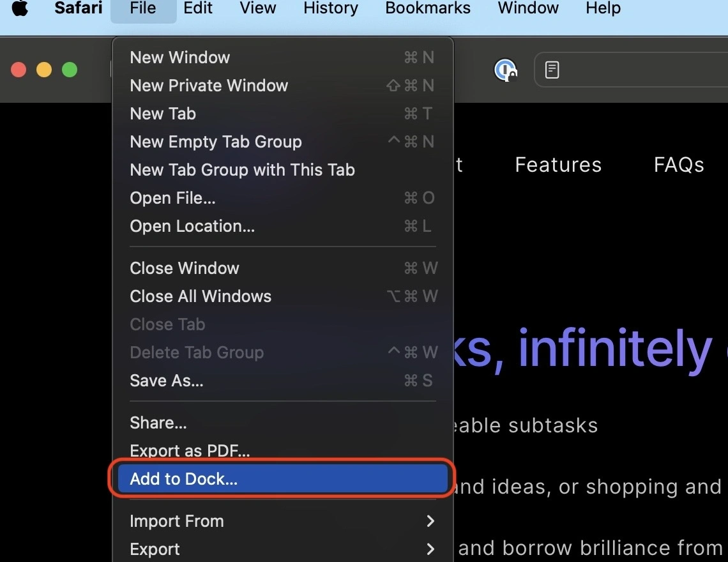Open the Bookmarks menu
Image resolution: width=728 pixels, height=562 pixels.
tap(428, 9)
